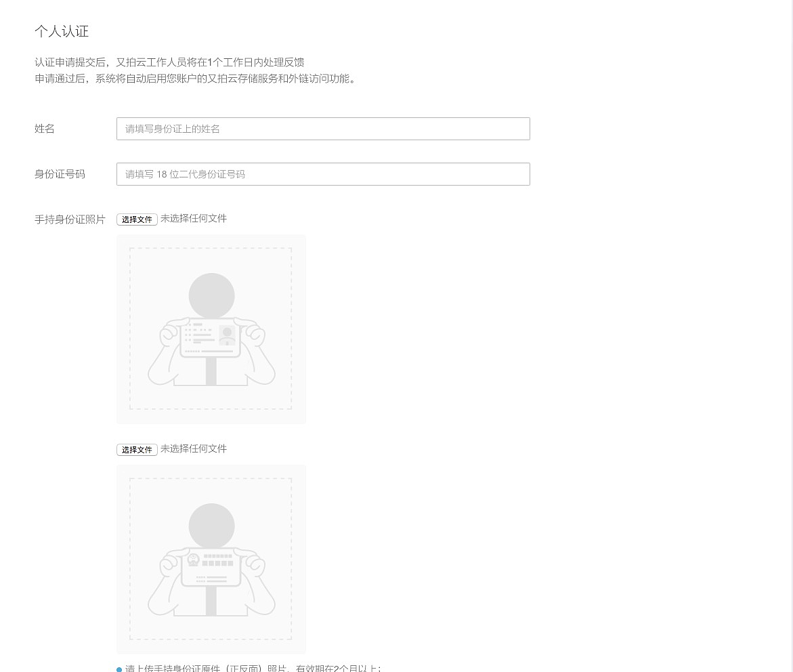The width and height of the screenshot is (793, 672).
Task: Click the 姓名 name input field
Action: (322, 129)
